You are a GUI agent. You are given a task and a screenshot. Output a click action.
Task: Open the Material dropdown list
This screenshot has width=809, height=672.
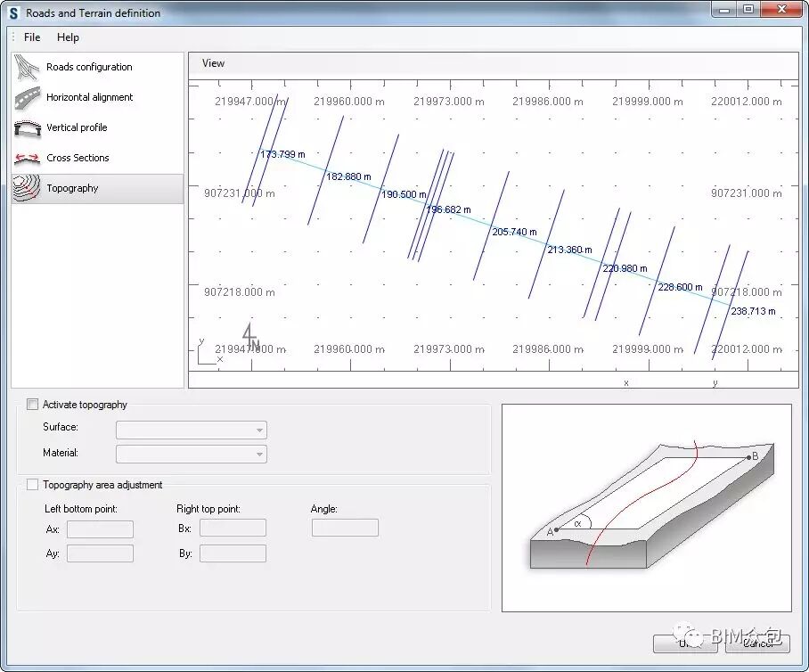point(259,455)
